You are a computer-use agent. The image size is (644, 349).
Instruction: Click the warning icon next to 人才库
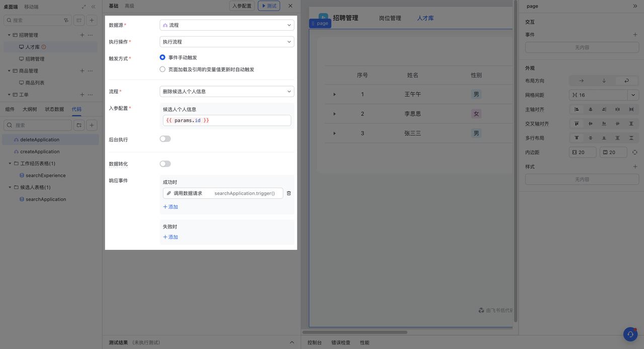(x=44, y=47)
